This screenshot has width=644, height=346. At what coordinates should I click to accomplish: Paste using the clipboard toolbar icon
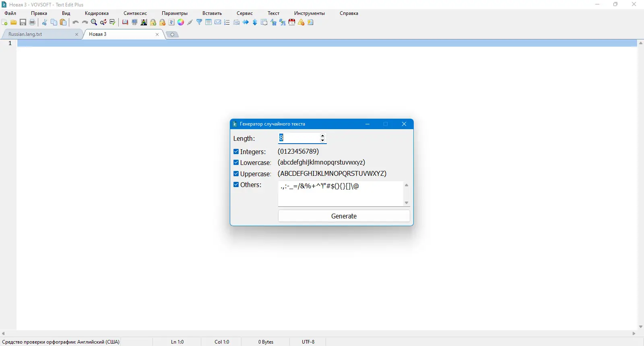pos(63,22)
